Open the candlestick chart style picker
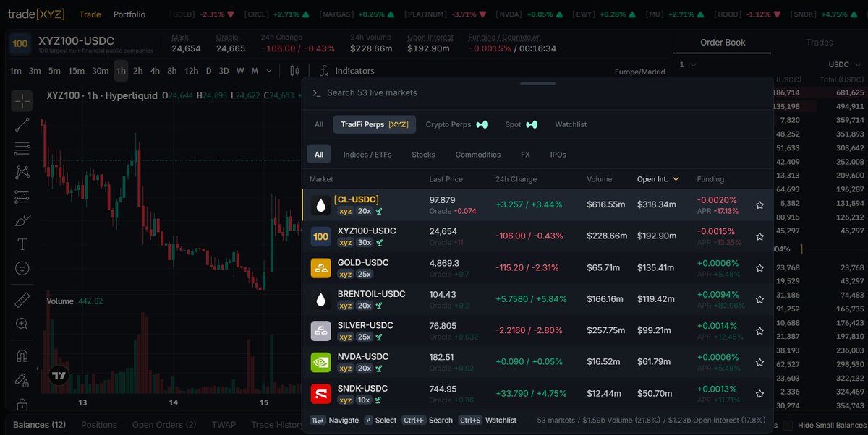 294,71
